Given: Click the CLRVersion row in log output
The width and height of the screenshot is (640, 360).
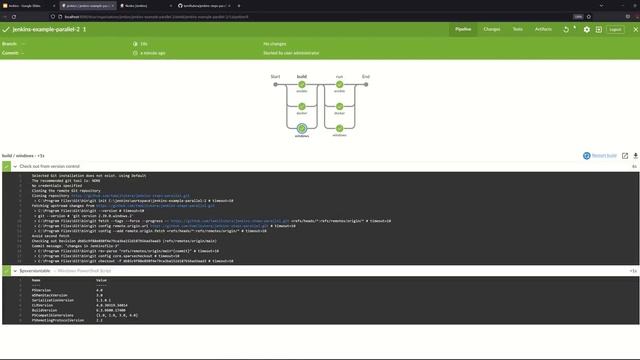Looking at the screenshot, I should pos(80,305).
